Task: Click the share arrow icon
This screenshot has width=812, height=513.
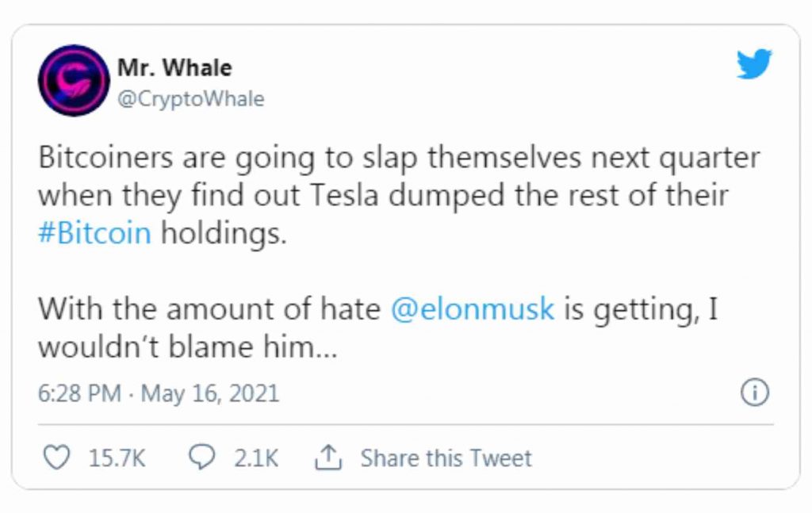Action: (327, 457)
